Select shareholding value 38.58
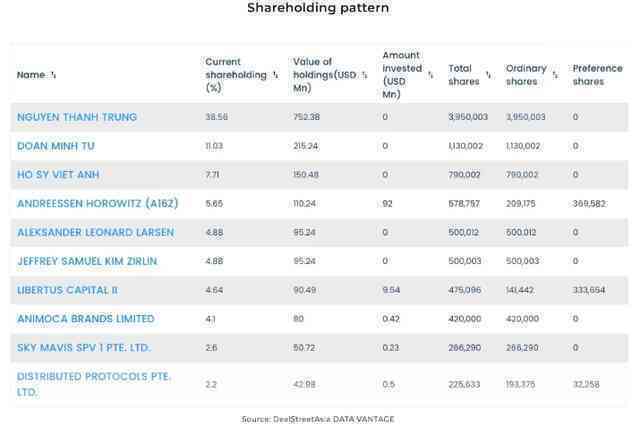 (216, 117)
